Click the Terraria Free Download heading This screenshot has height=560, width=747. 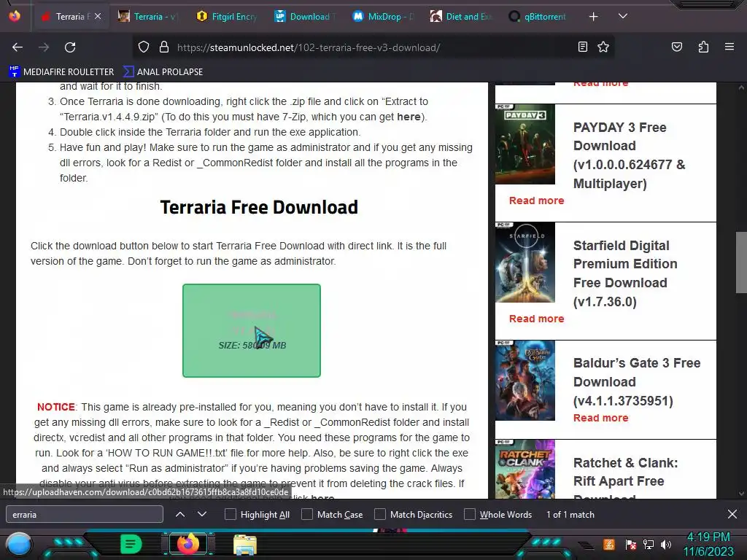(x=259, y=207)
